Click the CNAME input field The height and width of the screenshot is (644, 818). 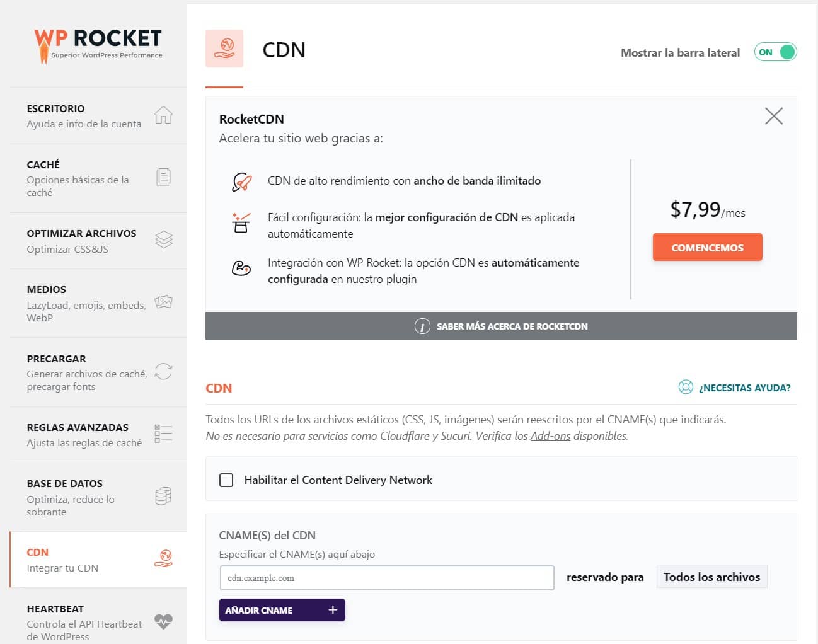pos(386,577)
